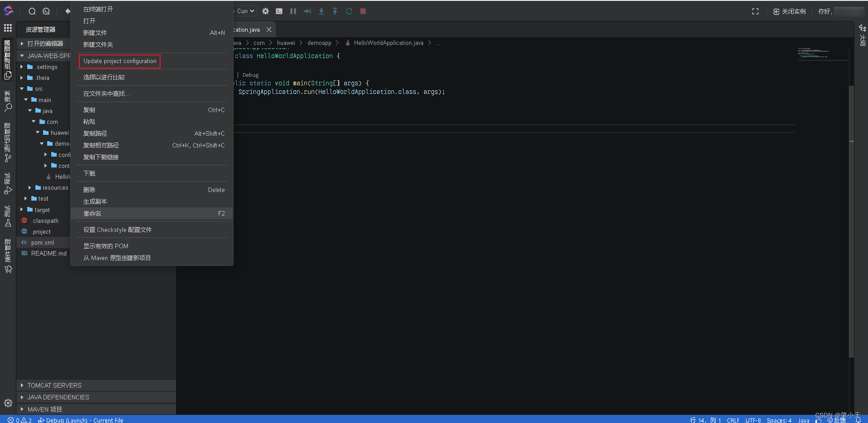This screenshot has height=423, width=868.
Task: Select Update project configuration menu item
Action: pos(119,61)
